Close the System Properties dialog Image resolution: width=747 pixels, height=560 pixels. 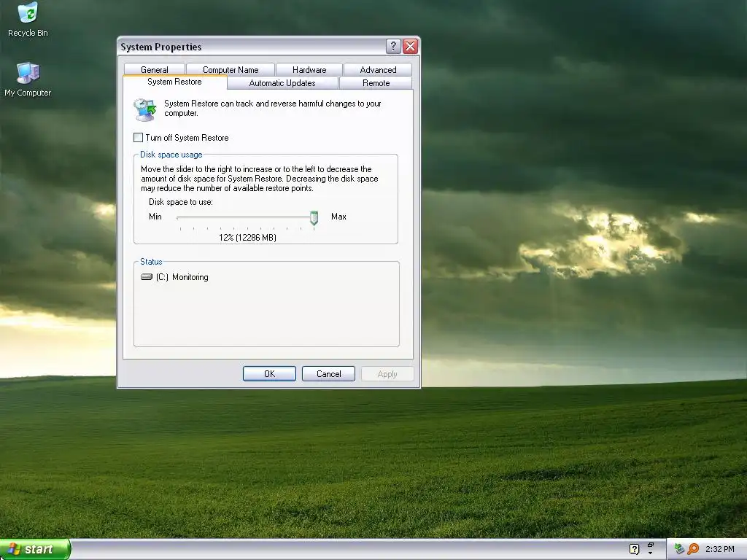(x=410, y=46)
